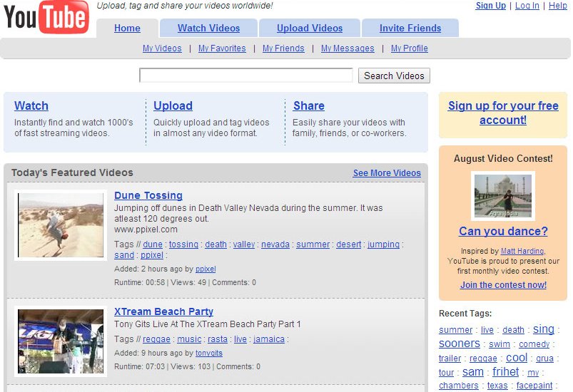This screenshot has width=573, height=392.
Task: Select the frihet recent tag
Action: pyautogui.click(x=505, y=371)
